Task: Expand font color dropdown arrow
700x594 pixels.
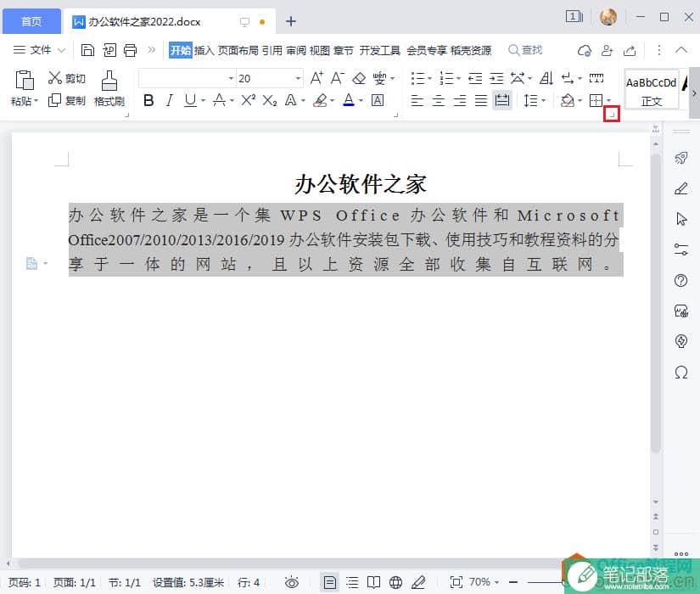Action: tap(361, 100)
